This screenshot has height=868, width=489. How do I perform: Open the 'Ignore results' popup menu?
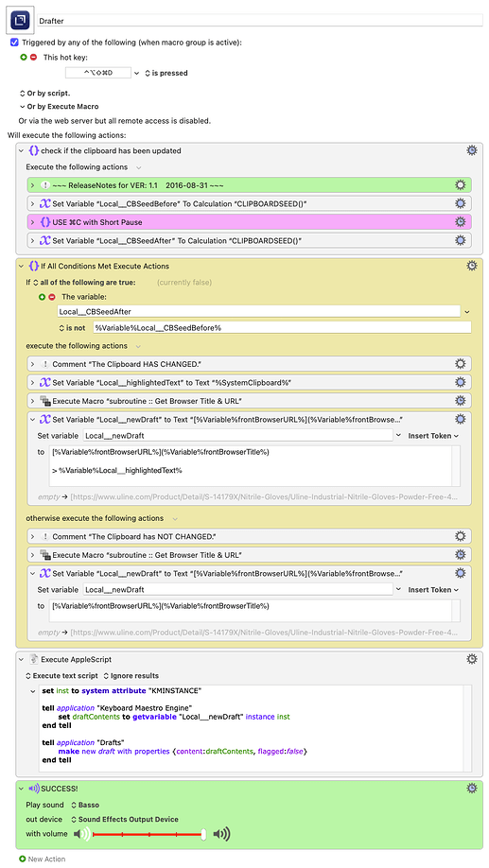pyautogui.click(x=131, y=676)
